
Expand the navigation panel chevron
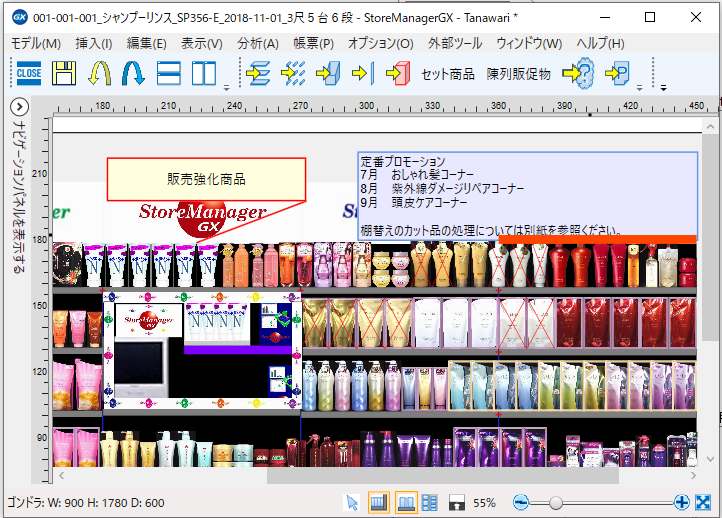(19, 108)
